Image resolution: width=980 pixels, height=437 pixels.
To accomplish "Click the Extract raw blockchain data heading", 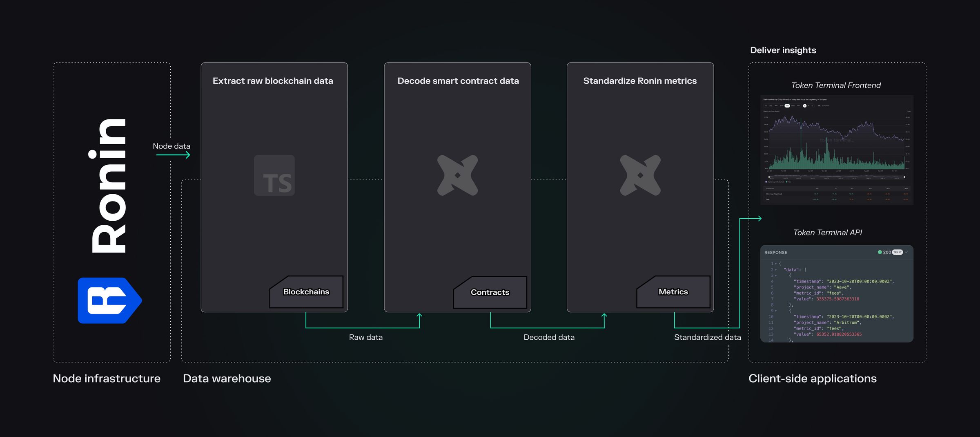I will point(273,81).
